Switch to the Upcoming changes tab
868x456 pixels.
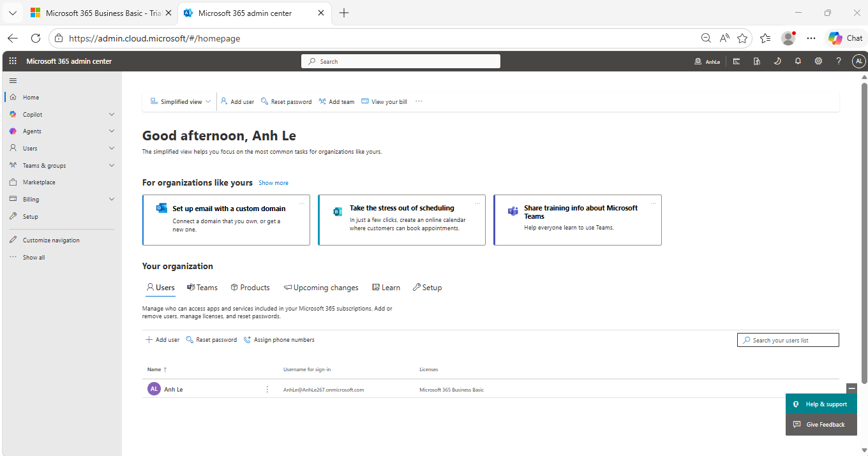click(321, 288)
